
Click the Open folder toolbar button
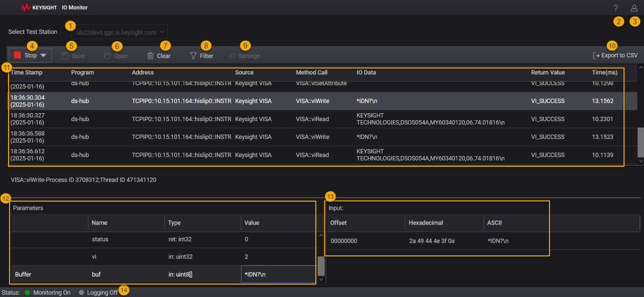point(115,56)
